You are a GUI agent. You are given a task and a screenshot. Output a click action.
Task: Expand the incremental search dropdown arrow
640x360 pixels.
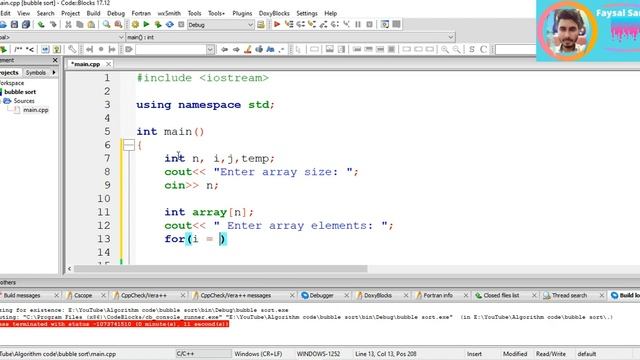210,49
